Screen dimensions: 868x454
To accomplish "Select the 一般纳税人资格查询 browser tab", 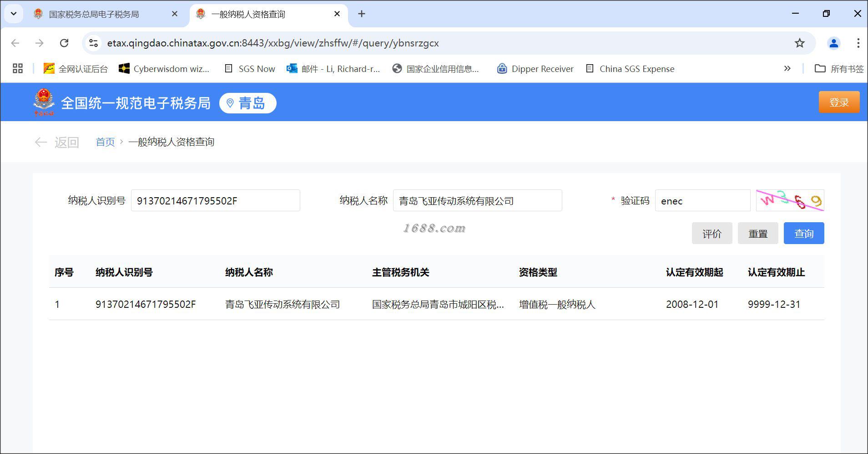I will [x=248, y=14].
